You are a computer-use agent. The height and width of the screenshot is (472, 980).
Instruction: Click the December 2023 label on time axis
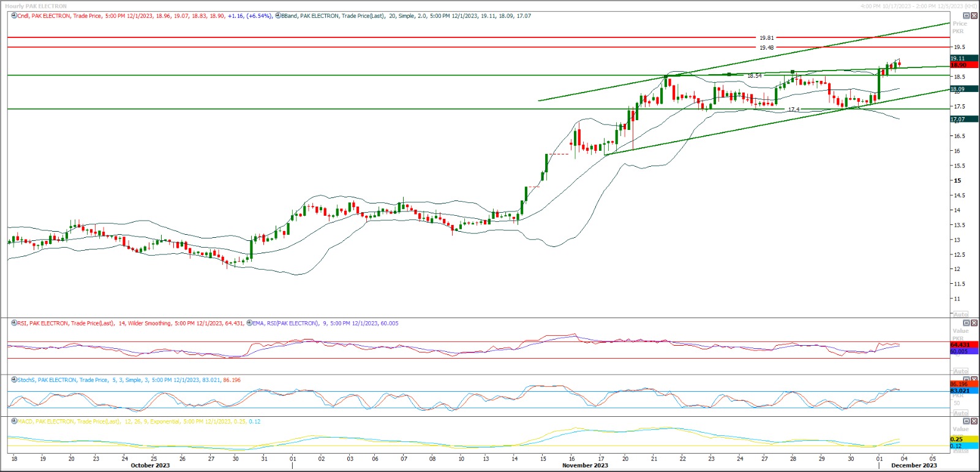click(913, 465)
